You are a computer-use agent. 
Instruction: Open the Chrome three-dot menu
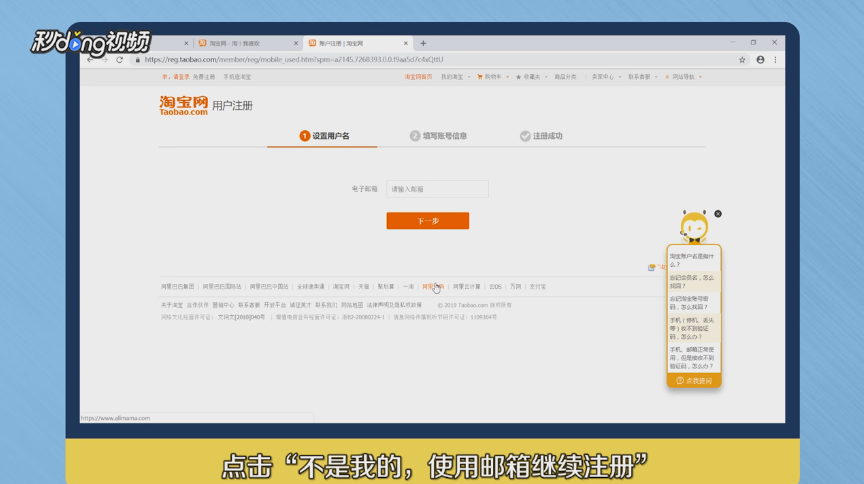click(775, 60)
